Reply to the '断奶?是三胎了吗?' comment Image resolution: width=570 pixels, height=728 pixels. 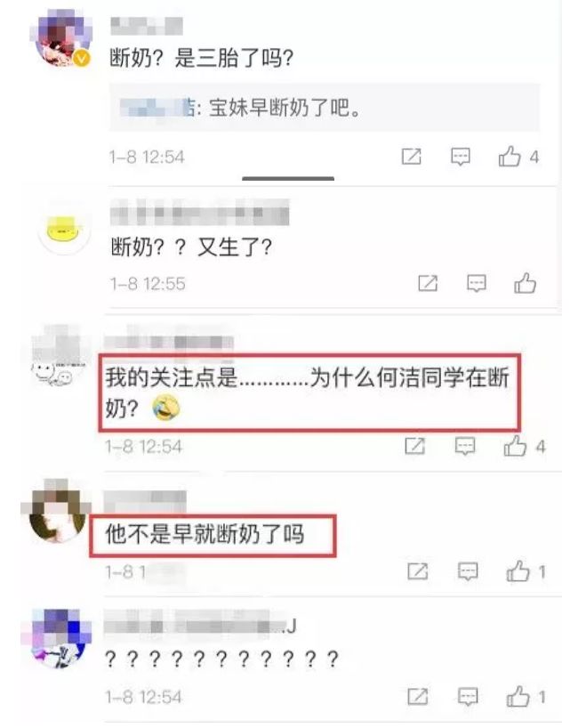point(461,157)
